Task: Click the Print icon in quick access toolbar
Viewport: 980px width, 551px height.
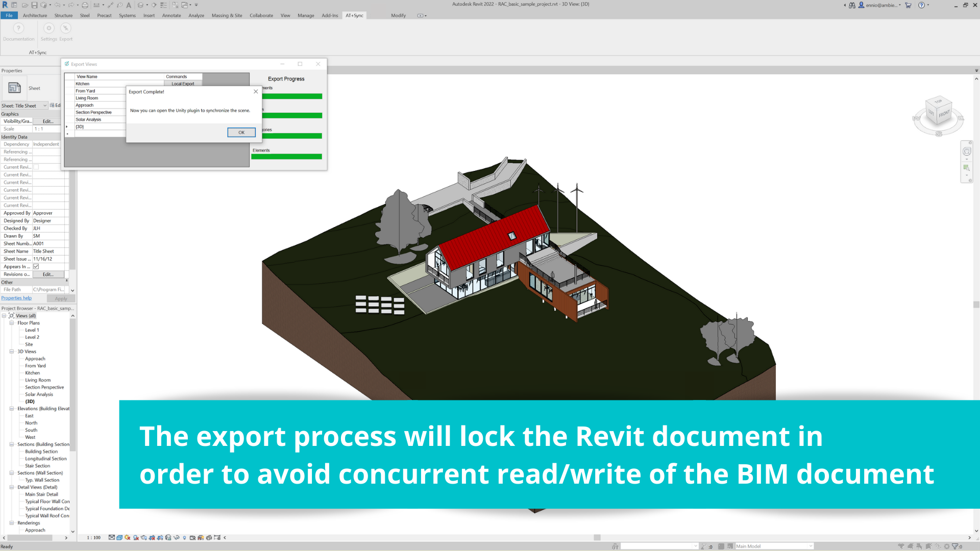Action: click(85, 5)
